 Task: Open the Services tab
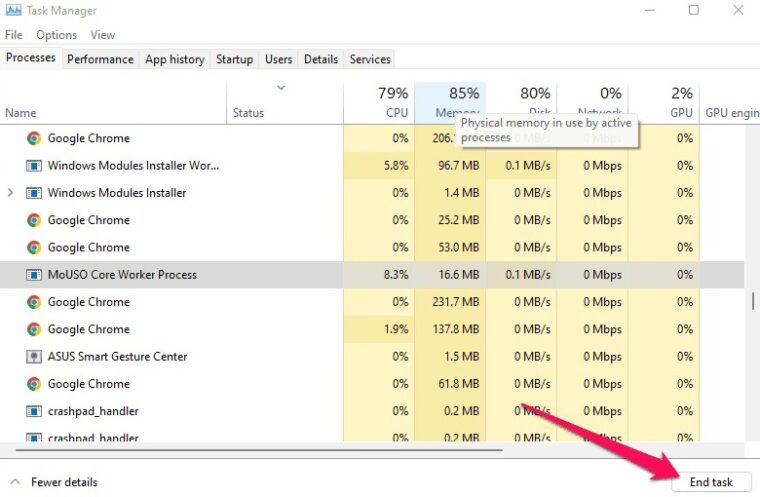[x=370, y=59]
